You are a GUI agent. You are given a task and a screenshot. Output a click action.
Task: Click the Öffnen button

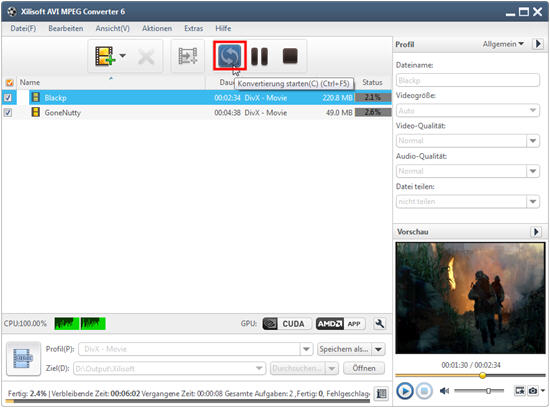click(364, 368)
